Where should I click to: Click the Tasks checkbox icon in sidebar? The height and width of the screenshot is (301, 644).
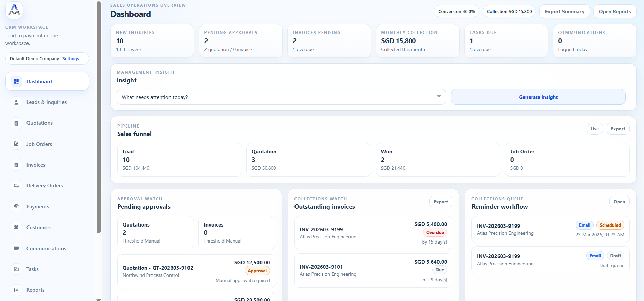16,269
